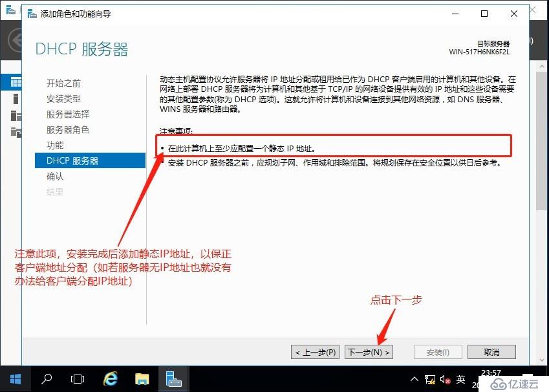This screenshot has width=549, height=392.
Task: Click Server Manager back arrow button
Action: click(x=15, y=40)
